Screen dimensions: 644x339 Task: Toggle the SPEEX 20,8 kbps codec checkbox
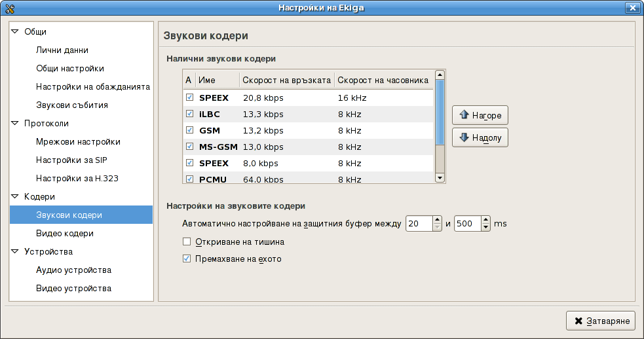pyautogui.click(x=189, y=98)
